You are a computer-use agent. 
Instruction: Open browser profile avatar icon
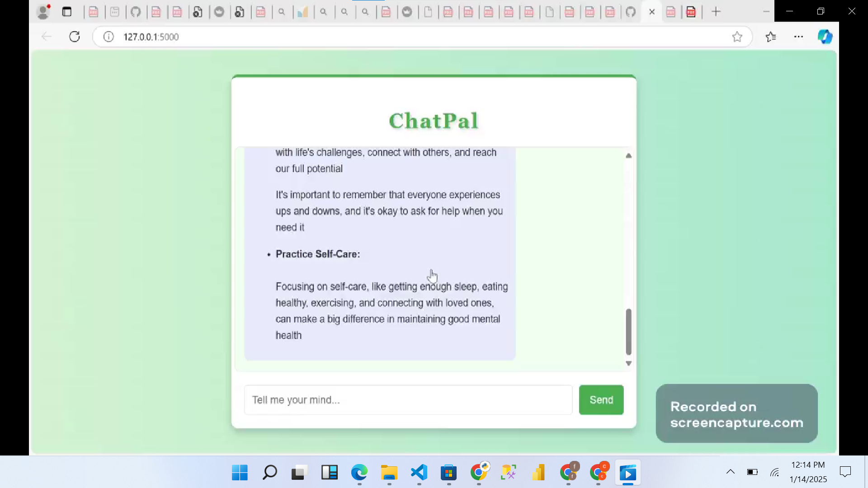coord(43,12)
